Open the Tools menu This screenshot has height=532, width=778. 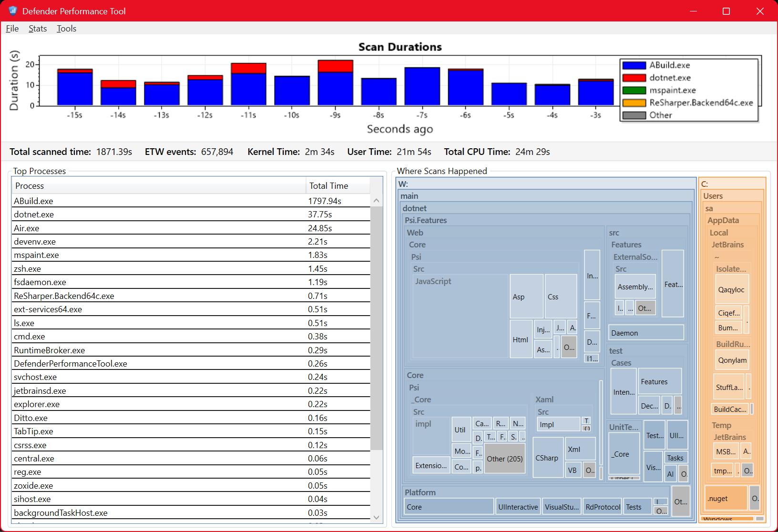(x=67, y=29)
